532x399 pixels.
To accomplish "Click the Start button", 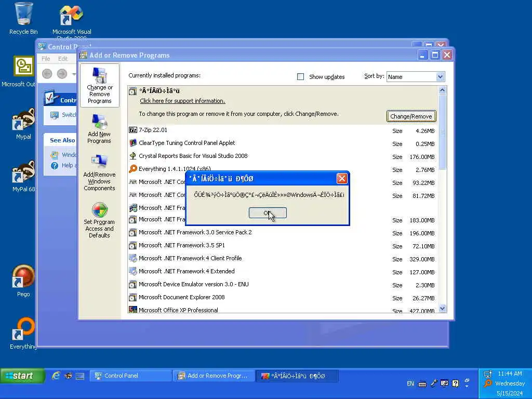I will pyautogui.click(x=23, y=376).
